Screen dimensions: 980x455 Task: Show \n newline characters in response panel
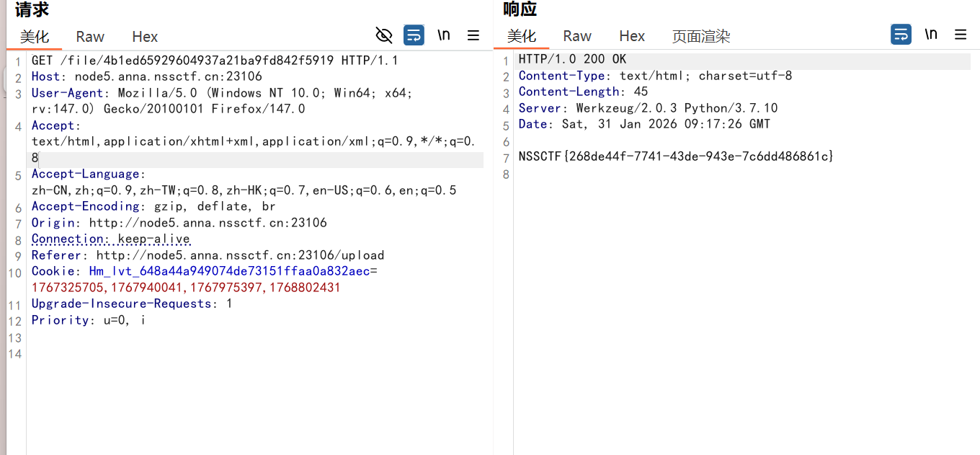931,35
